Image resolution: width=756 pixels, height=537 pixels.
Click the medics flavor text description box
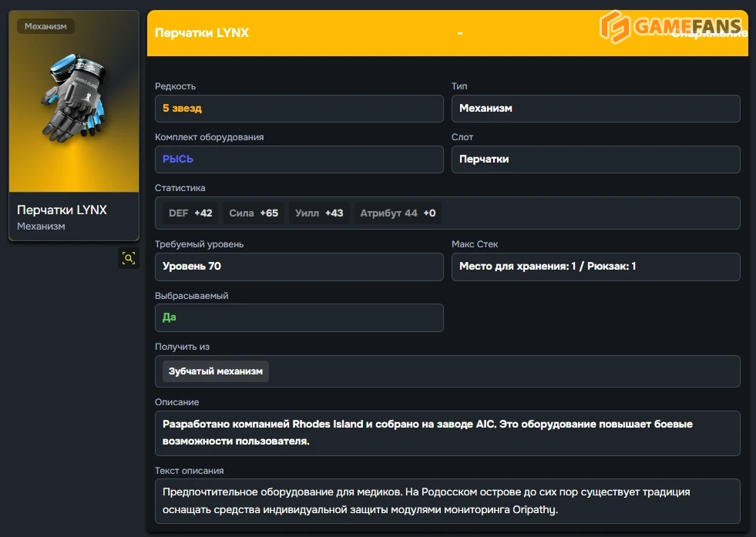[x=447, y=501]
